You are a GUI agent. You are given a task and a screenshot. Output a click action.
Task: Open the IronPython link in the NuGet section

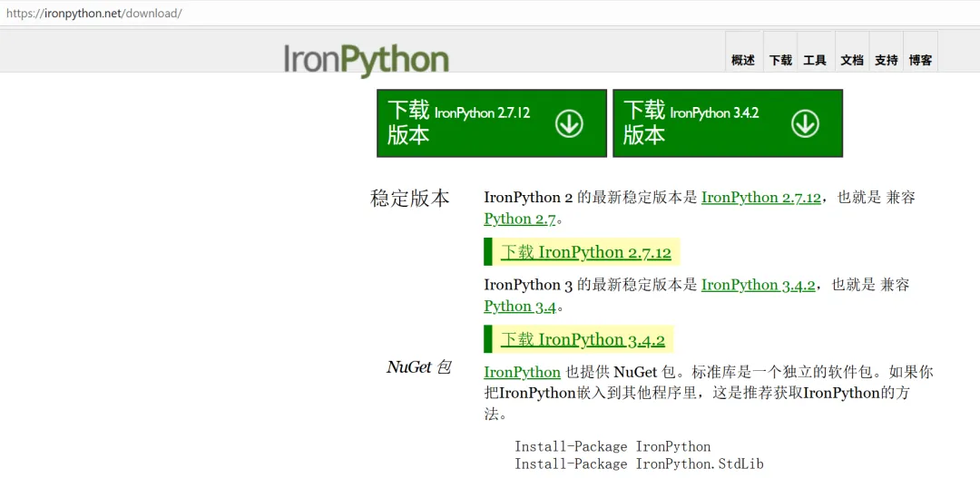[522, 373]
